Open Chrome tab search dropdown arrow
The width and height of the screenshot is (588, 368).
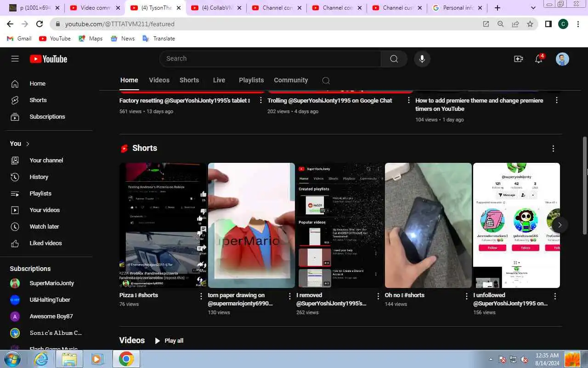click(x=533, y=8)
